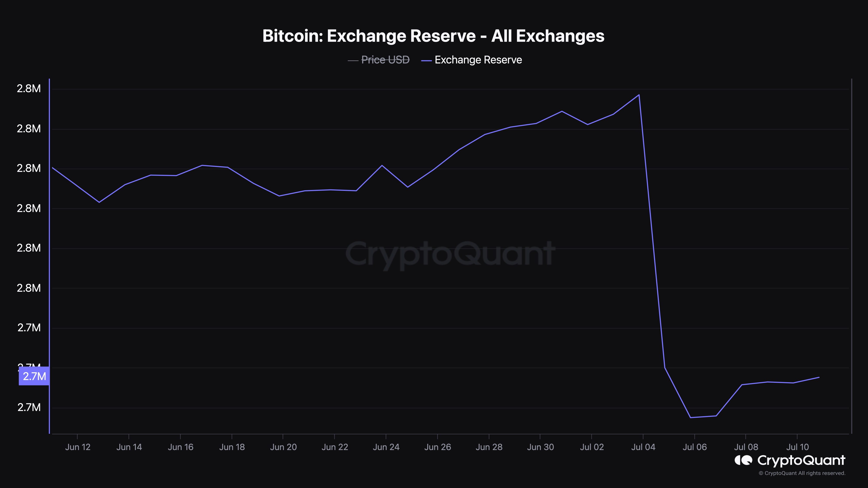Click the Jun 12 date tick label
Viewport: 868px width, 488px height.
(x=77, y=447)
